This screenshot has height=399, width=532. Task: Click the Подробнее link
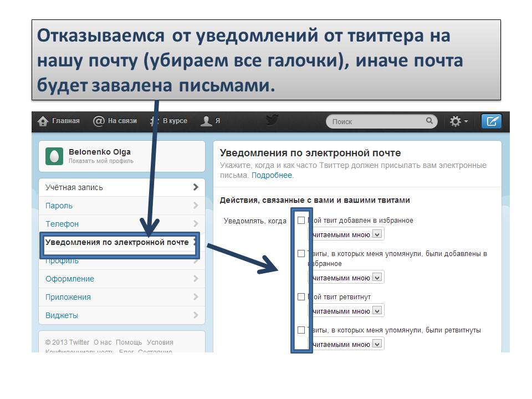coord(272,176)
